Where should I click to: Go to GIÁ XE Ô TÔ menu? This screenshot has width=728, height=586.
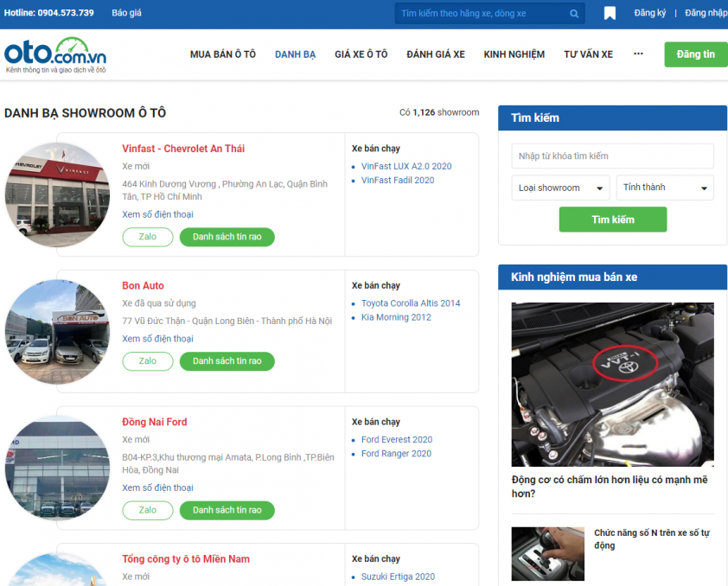[361, 54]
